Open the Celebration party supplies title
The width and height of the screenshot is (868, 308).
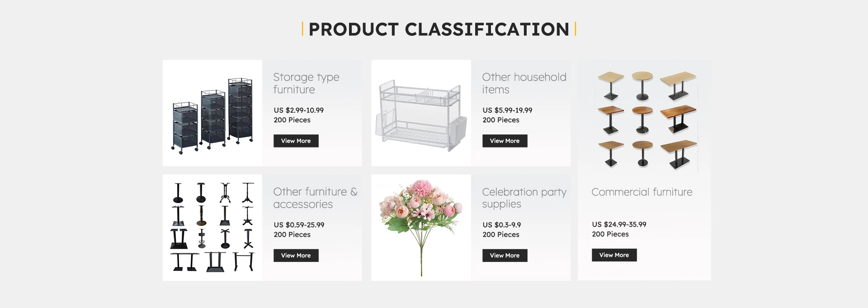[524, 198]
